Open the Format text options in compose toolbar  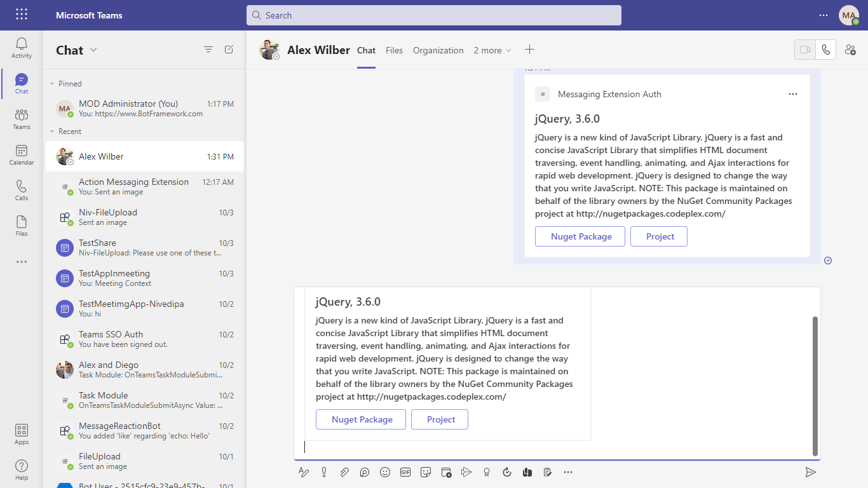coord(304,472)
